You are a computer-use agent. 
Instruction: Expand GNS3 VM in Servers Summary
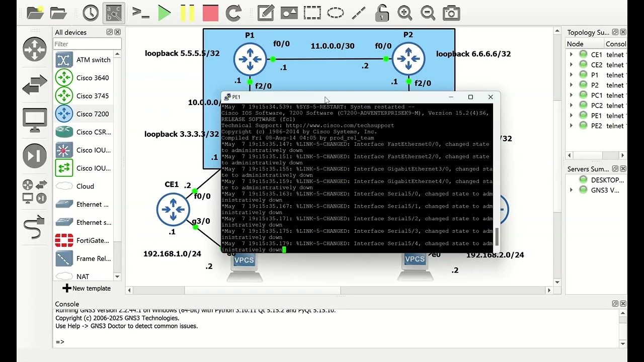(x=571, y=190)
